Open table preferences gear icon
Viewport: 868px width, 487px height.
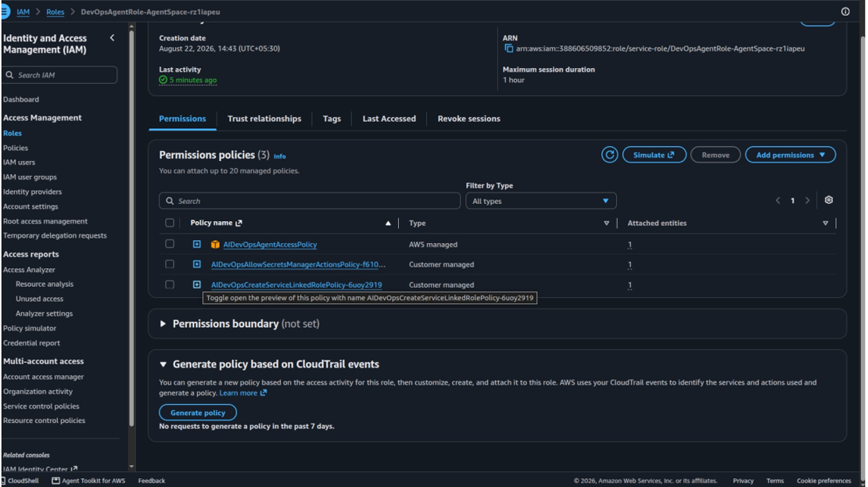pyautogui.click(x=828, y=200)
